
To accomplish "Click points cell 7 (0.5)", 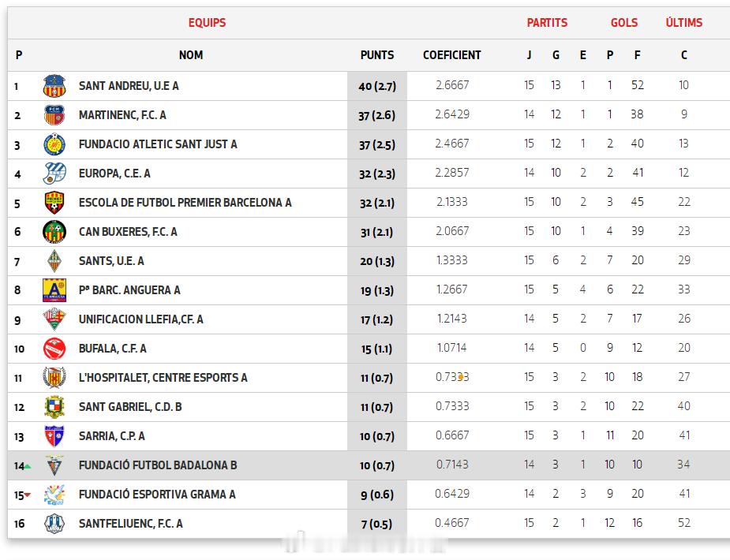I will point(377,525).
